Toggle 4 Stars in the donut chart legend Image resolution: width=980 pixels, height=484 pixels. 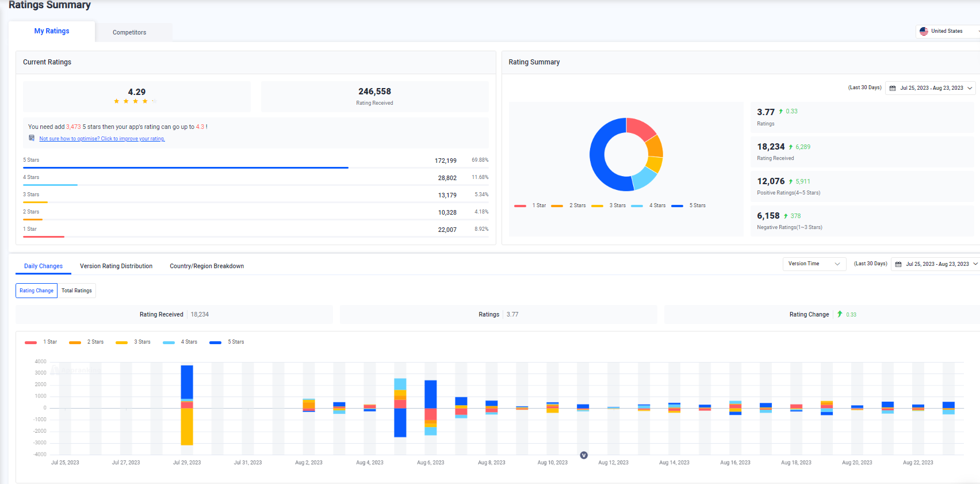coord(648,205)
